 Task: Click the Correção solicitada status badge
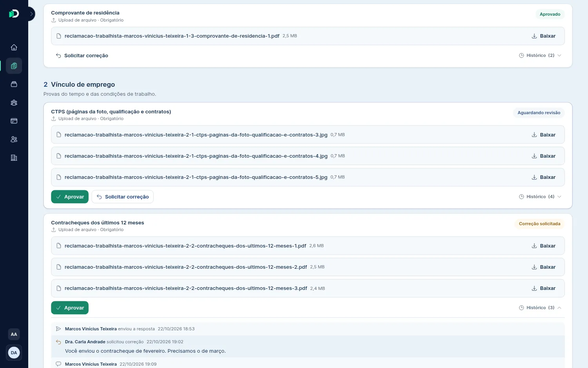point(539,224)
